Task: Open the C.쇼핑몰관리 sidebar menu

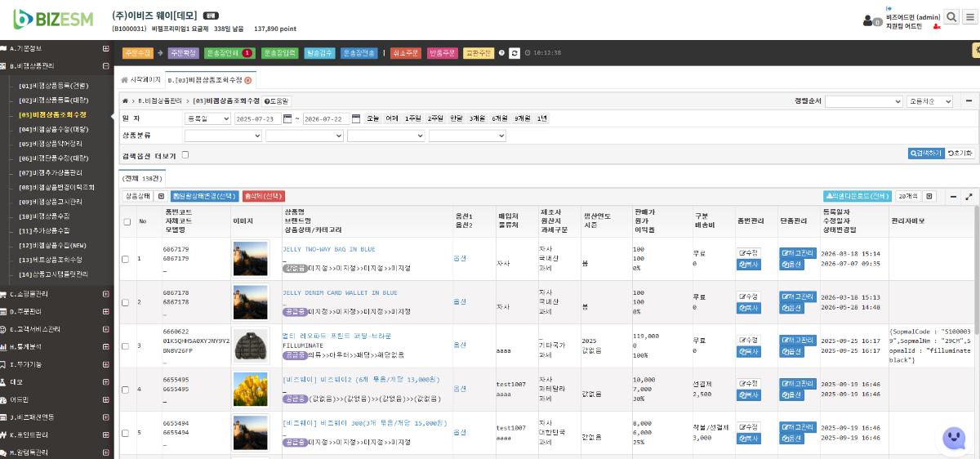Action: coord(57,294)
